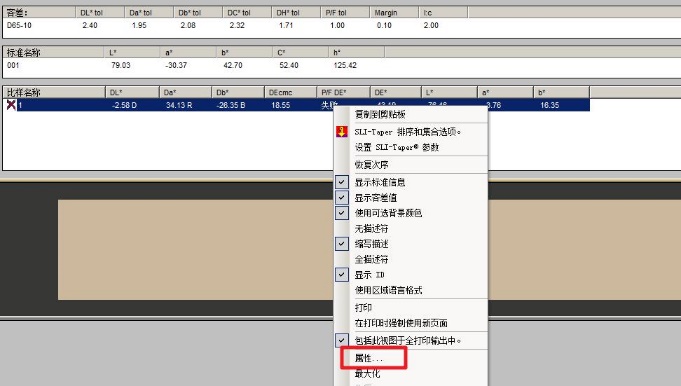The height and width of the screenshot is (386, 681).
Task: Uncheck 显示标准信息 checkmark
Action: tap(342, 182)
